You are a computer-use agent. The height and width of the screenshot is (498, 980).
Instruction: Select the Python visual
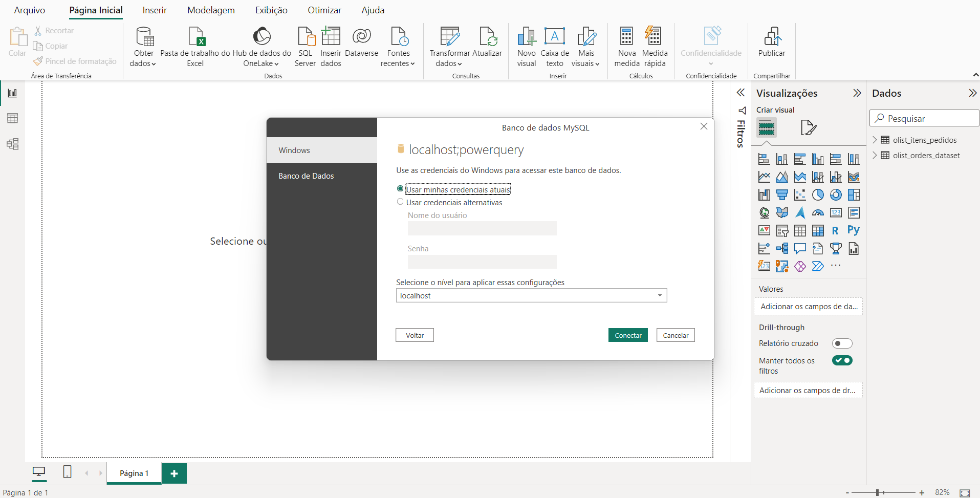[x=854, y=230]
